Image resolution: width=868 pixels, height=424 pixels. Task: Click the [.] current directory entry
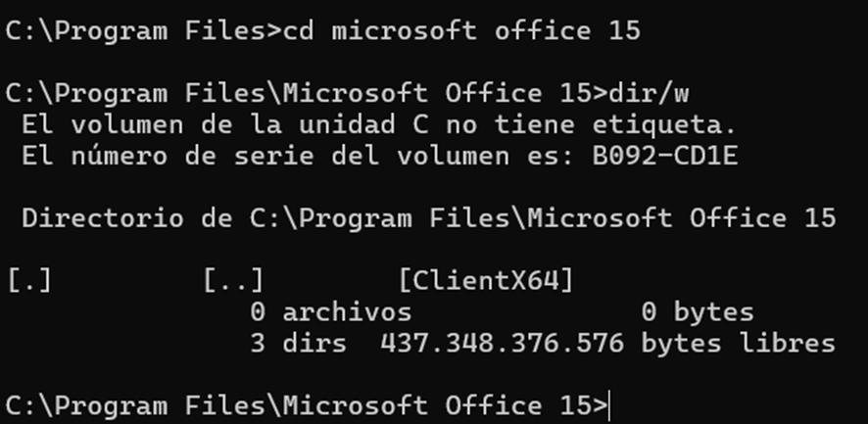tap(28, 281)
